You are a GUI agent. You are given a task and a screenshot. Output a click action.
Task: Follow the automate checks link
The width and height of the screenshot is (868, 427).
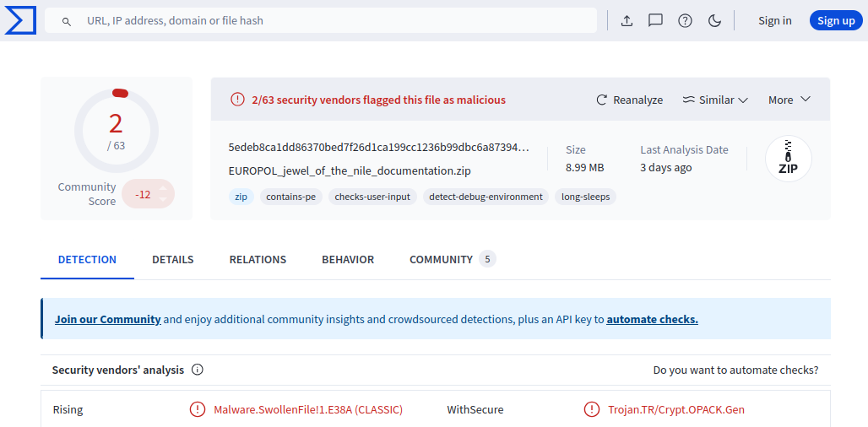click(x=652, y=320)
